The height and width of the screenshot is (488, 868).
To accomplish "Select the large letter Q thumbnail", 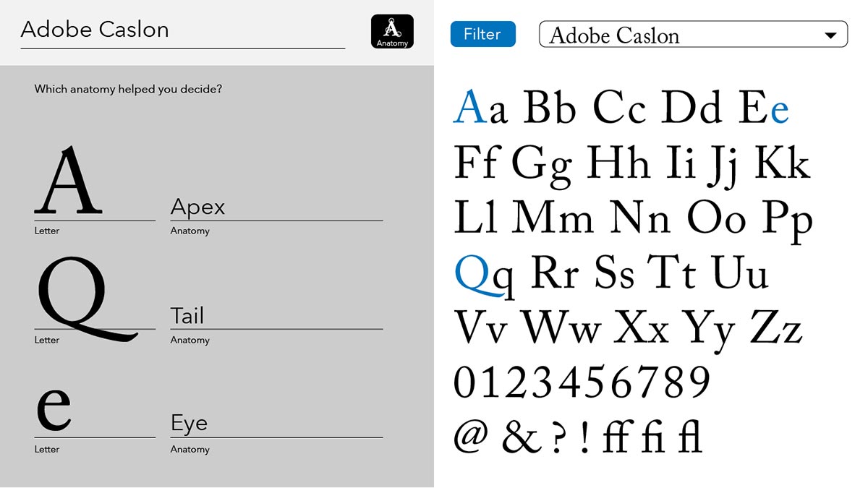I will tap(87, 299).
